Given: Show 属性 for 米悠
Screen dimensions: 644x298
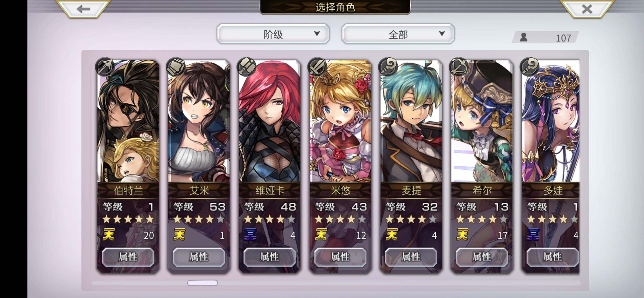Looking at the screenshot, I should pos(340,257).
